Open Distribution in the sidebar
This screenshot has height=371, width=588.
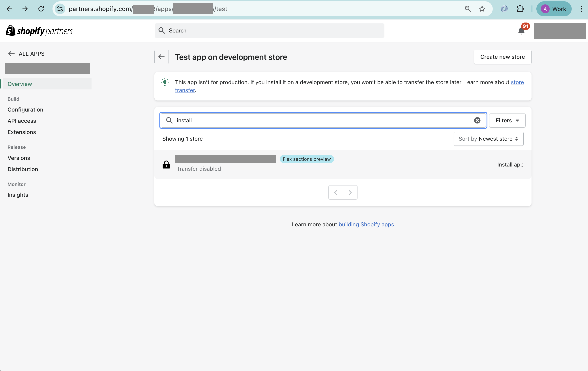pyautogui.click(x=23, y=169)
